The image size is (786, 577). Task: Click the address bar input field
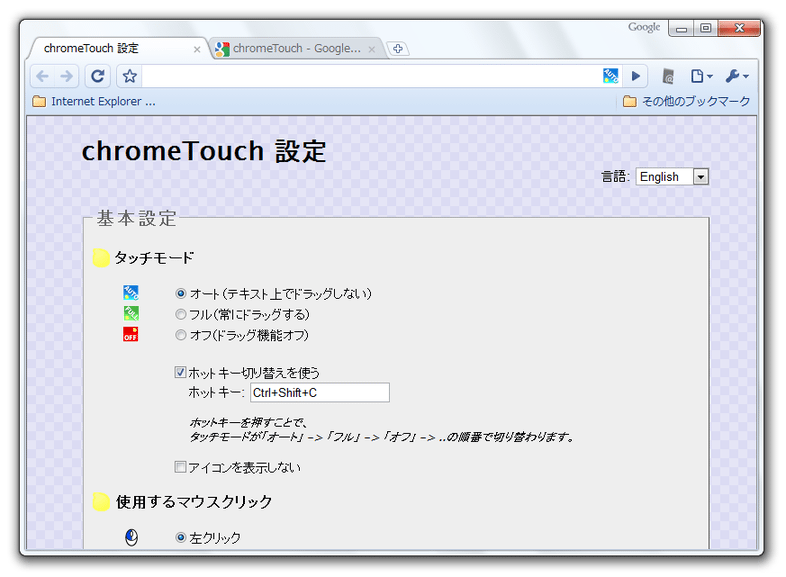(371, 76)
